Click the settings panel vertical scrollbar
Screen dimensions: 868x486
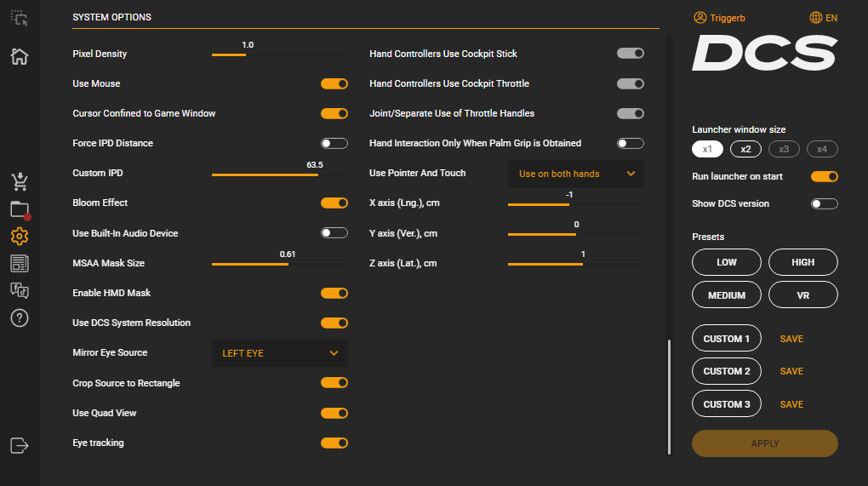[x=669, y=397]
